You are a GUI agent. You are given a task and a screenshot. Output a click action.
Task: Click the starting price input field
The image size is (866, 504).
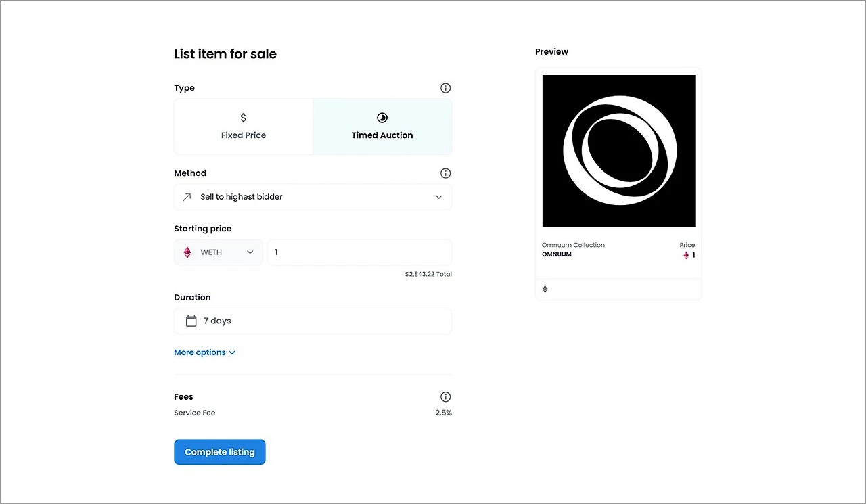pyautogui.click(x=359, y=252)
